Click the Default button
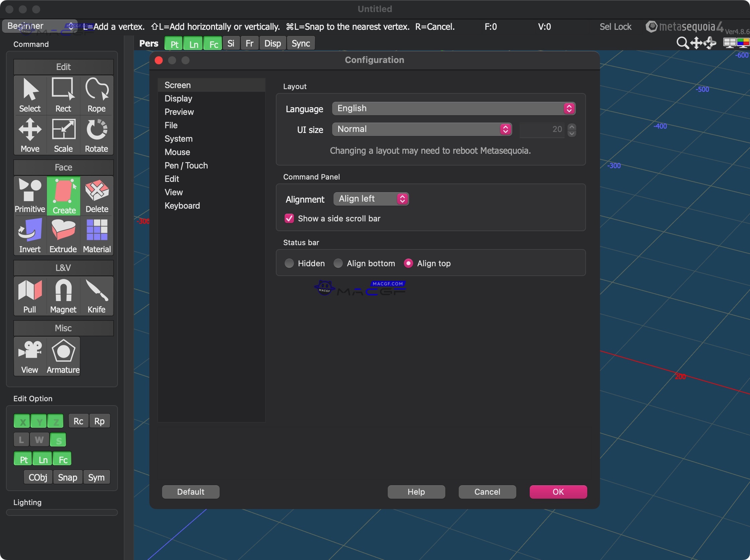Screen dimensions: 750x560 191,492
